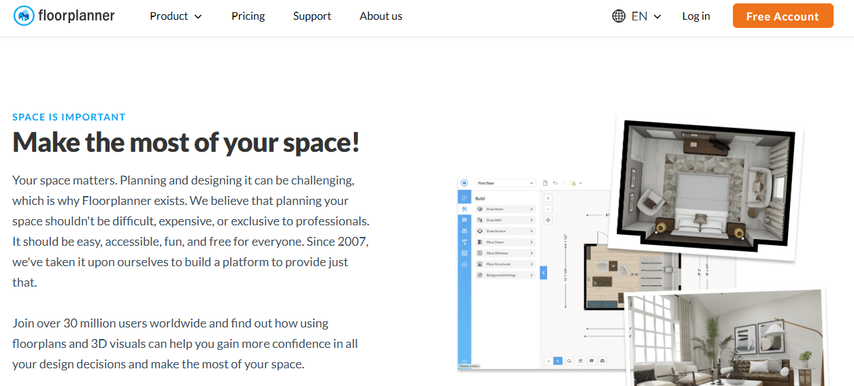
Task: Create a Free Account
Action: coord(783,16)
